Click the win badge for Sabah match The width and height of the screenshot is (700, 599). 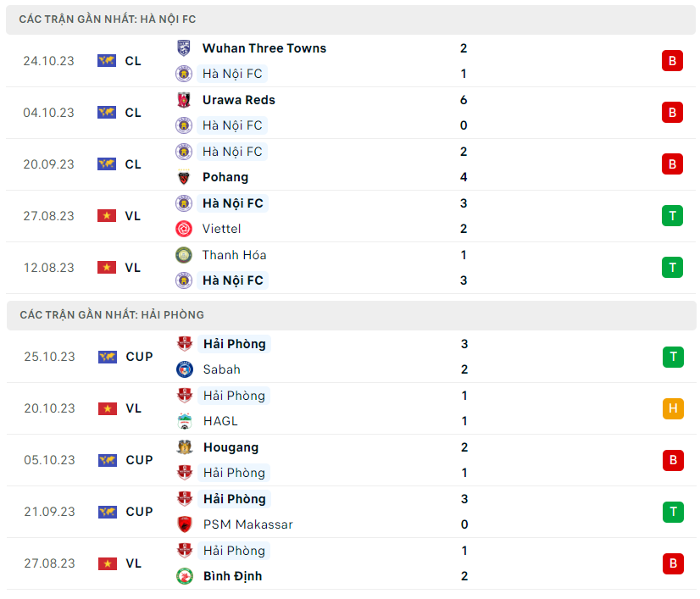[x=673, y=357]
